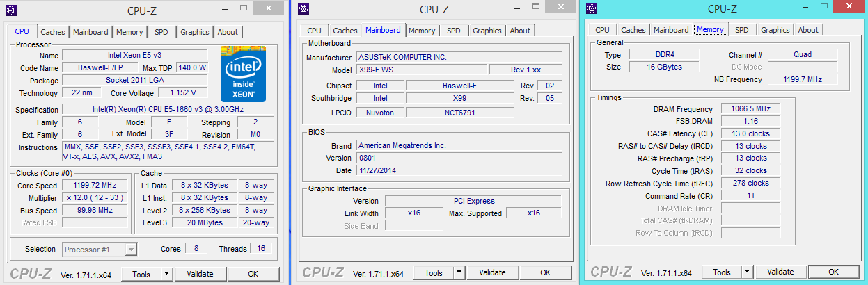Expand the Tools dropdown arrow in the CPU window
The image size is (868, 285).
point(166,273)
